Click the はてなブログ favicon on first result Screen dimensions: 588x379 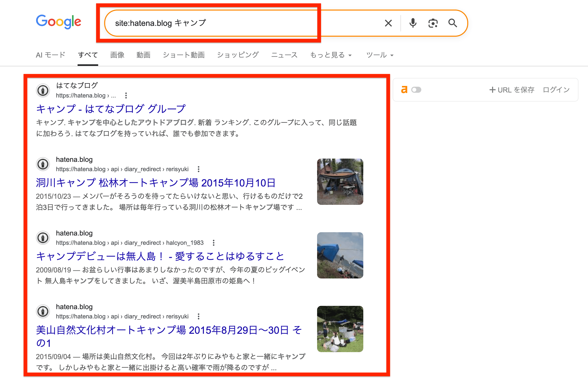pos(43,91)
